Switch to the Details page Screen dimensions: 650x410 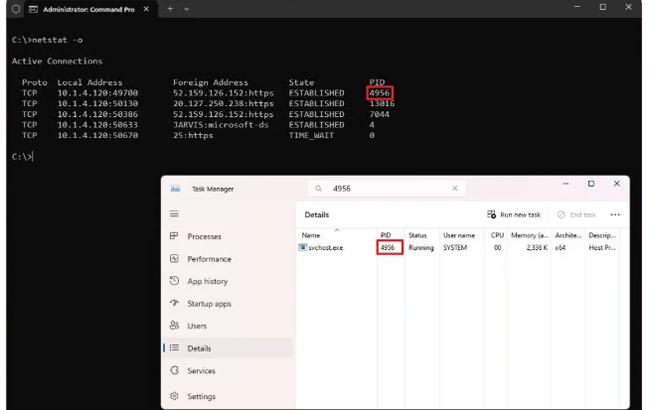pos(199,349)
